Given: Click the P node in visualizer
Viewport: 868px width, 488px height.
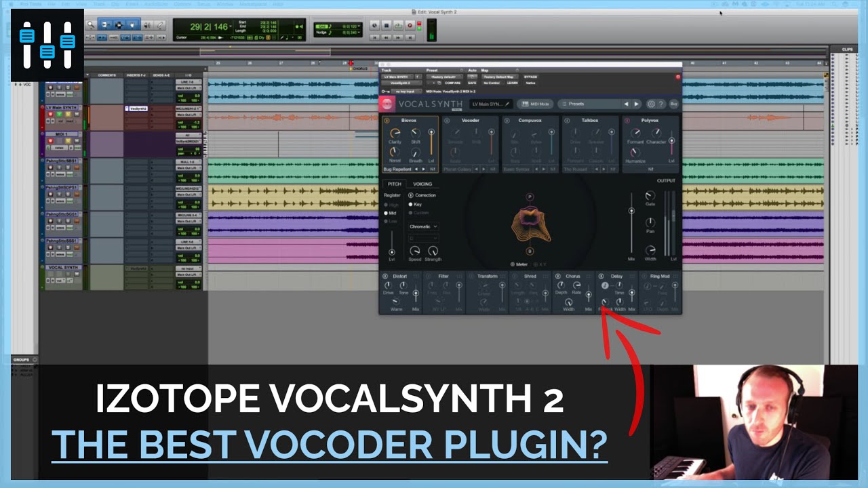Looking at the screenshot, I should pos(530,197).
